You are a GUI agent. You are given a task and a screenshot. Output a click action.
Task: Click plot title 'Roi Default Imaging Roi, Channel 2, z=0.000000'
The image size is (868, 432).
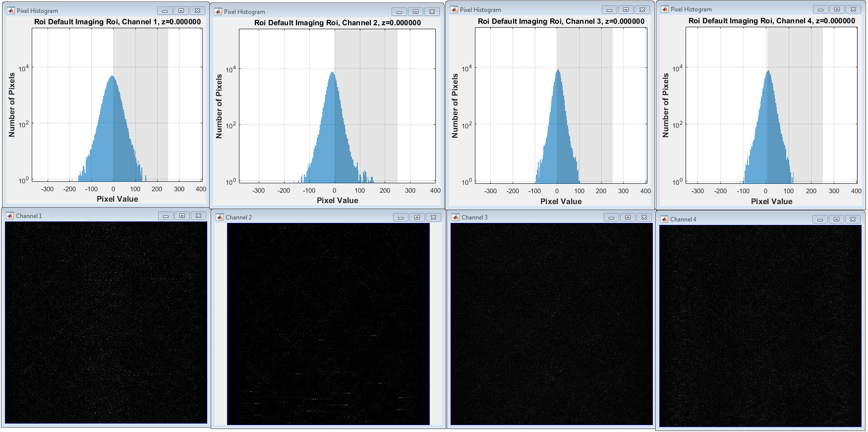click(338, 23)
